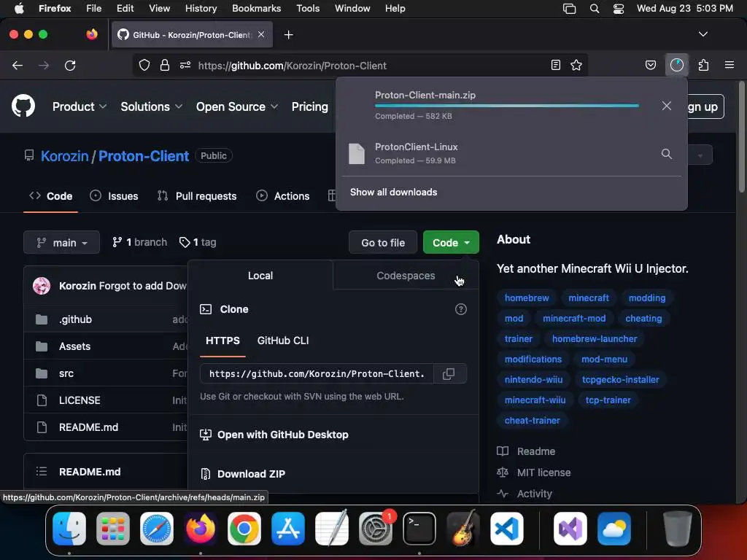Viewport: 747px width, 560px height.
Task: Open the Korozin owner link
Action: click(65, 156)
